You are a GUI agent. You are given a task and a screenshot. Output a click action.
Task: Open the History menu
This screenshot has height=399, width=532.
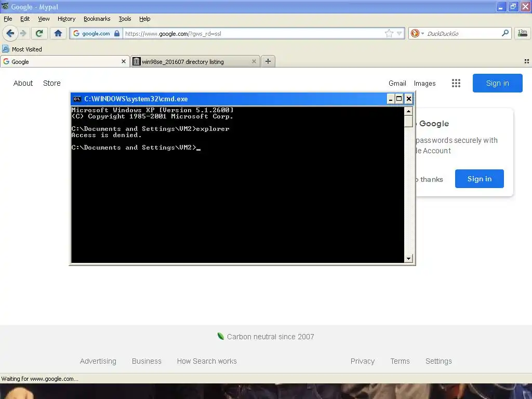point(66,19)
